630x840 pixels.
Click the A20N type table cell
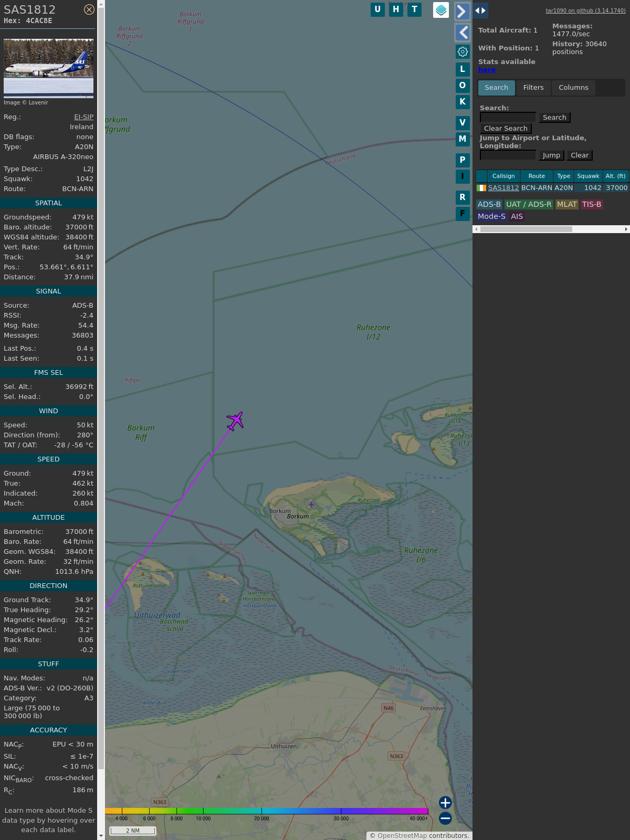564,188
